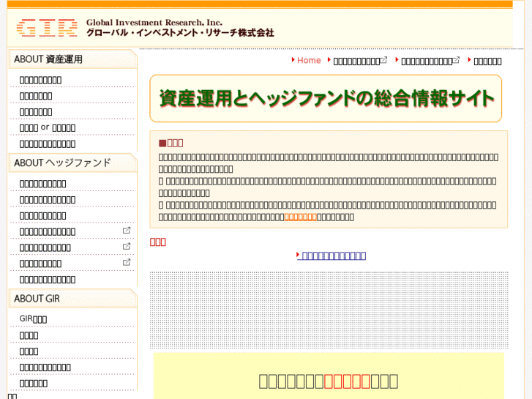Open the last top navigation link without an external icon
The width and height of the screenshot is (532, 399).
click(x=487, y=61)
